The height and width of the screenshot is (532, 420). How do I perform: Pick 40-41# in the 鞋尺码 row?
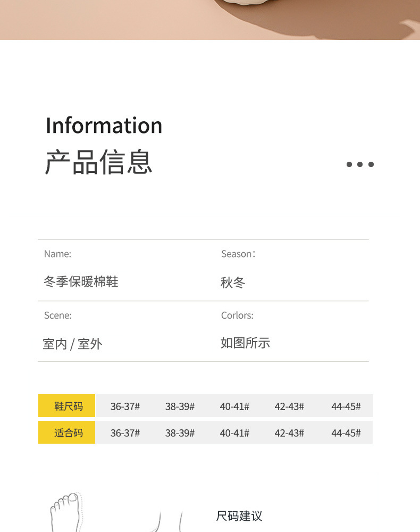coord(234,406)
